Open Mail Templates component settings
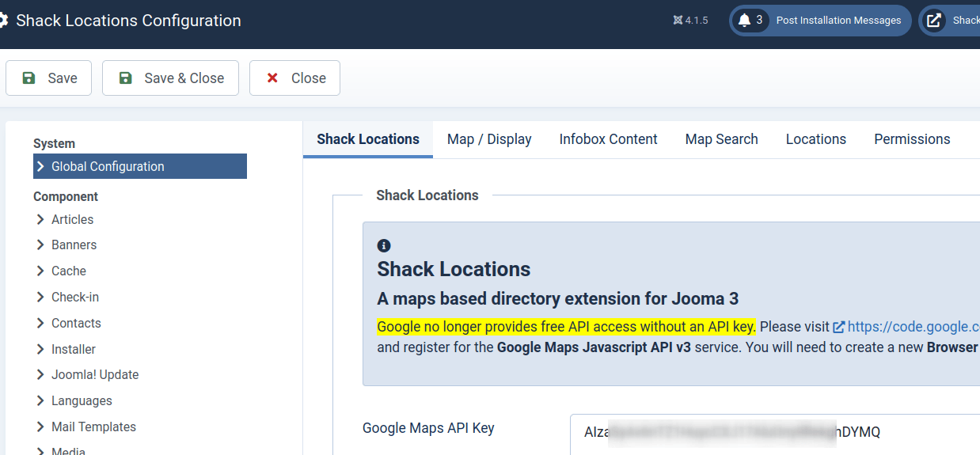 [x=93, y=427]
